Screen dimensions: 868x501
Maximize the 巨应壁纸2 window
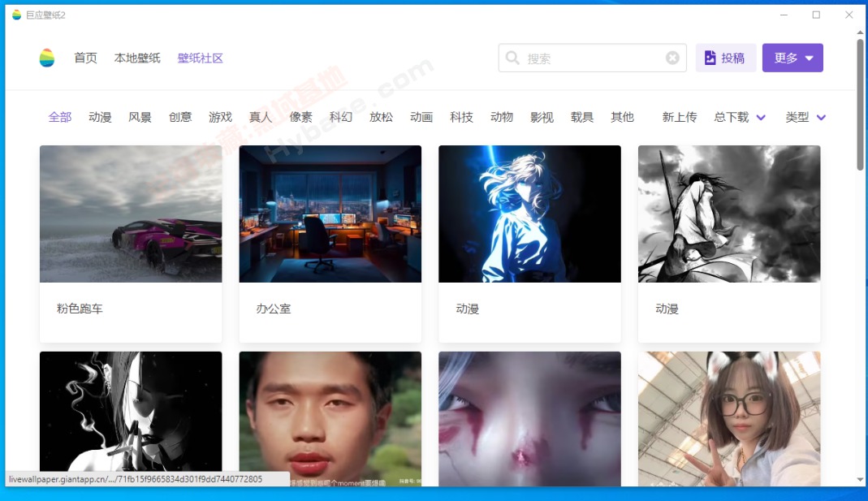pos(816,15)
